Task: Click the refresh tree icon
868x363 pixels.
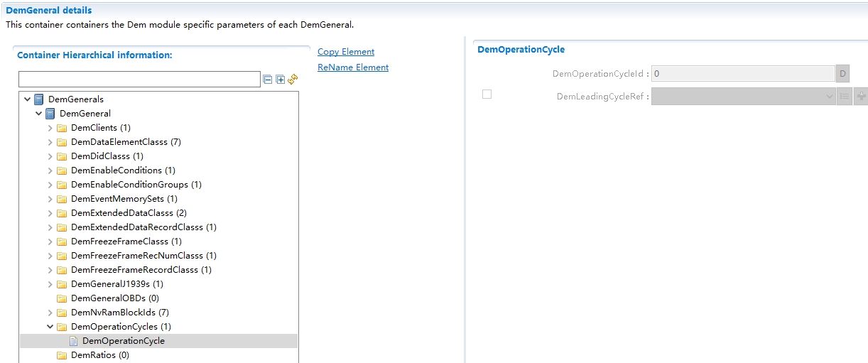Action: [x=293, y=80]
